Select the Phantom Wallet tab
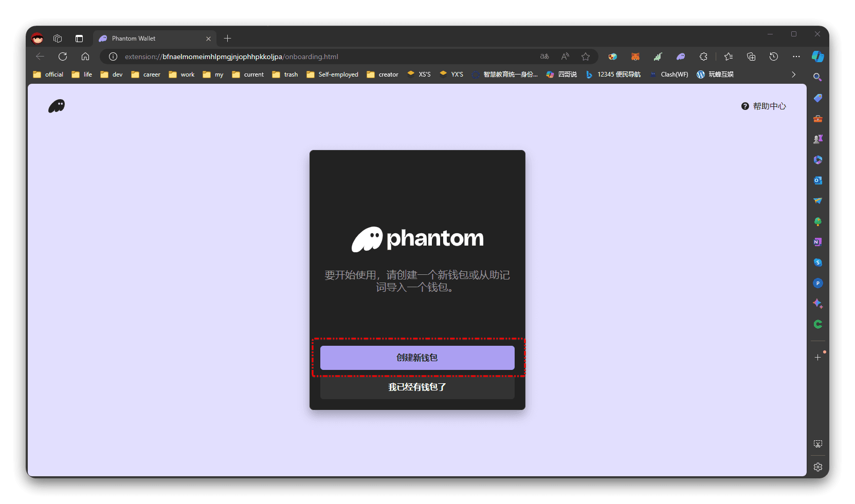 [154, 39]
